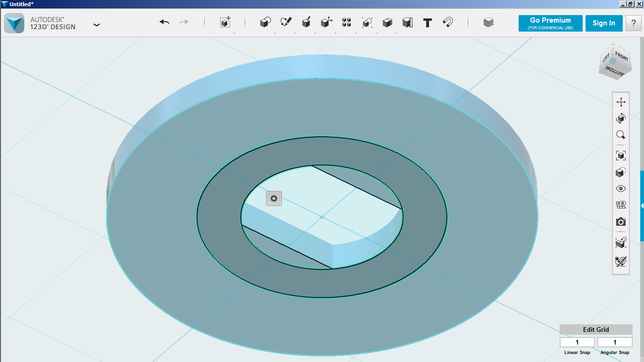Screen dimensions: 644x362
Task: Open the Modify tool menu
Action: tap(326, 22)
